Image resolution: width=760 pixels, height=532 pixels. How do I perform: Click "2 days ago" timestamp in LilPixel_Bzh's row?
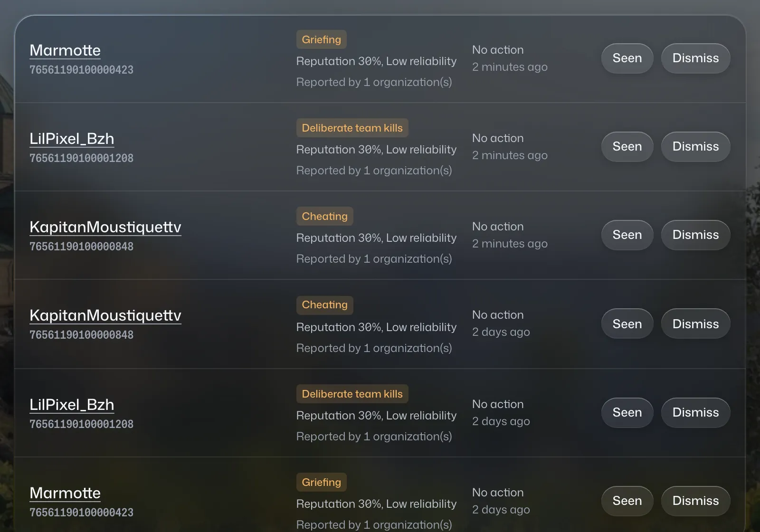tap(501, 421)
